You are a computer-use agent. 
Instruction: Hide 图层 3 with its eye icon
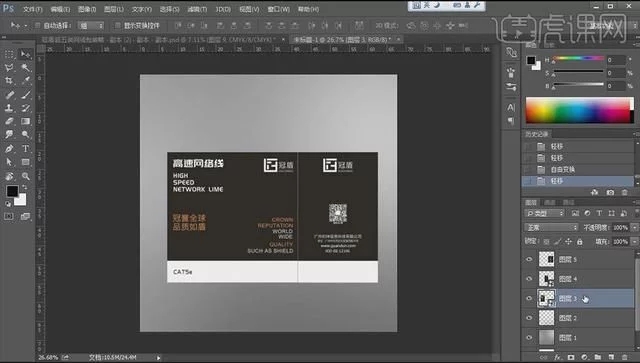(529, 298)
